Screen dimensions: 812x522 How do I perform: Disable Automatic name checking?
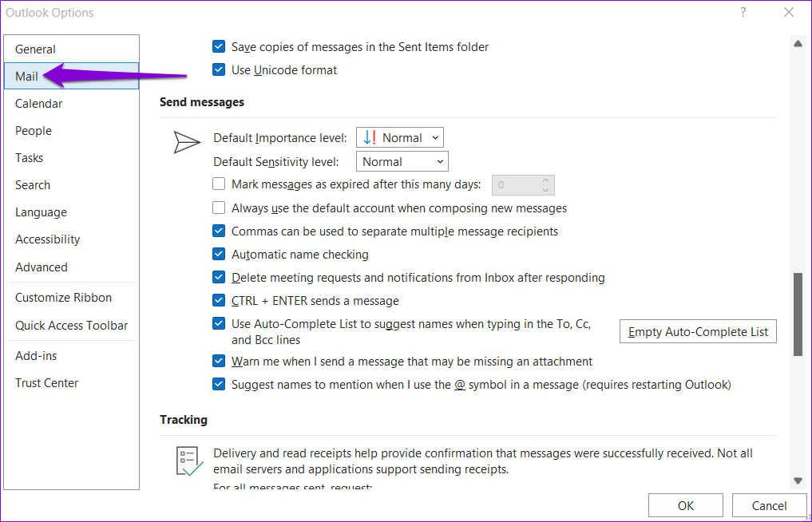click(219, 255)
